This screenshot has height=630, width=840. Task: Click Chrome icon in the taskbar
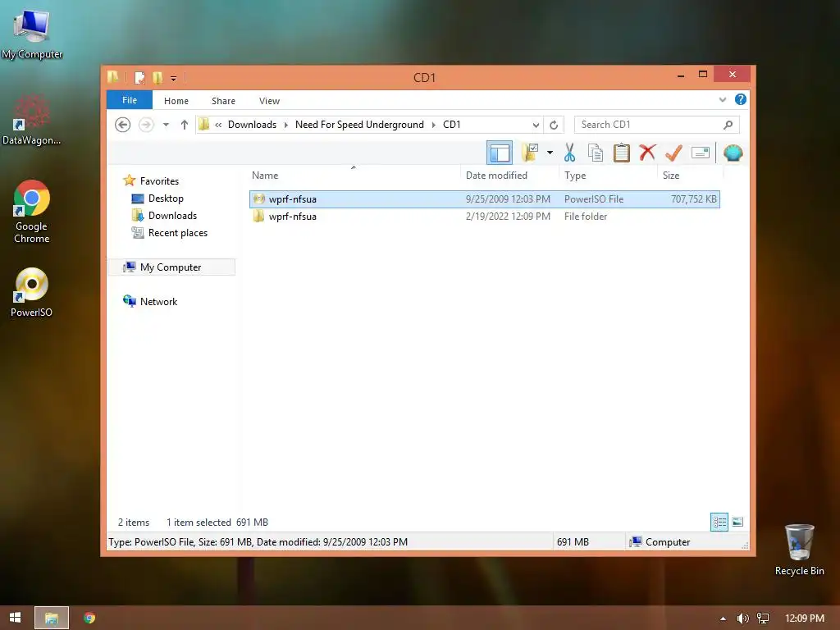(89, 618)
